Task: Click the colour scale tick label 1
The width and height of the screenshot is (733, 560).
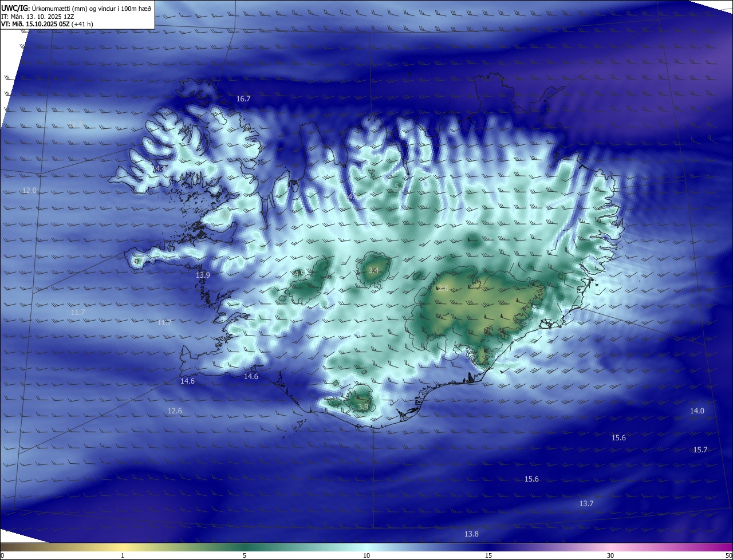Action: point(123,555)
